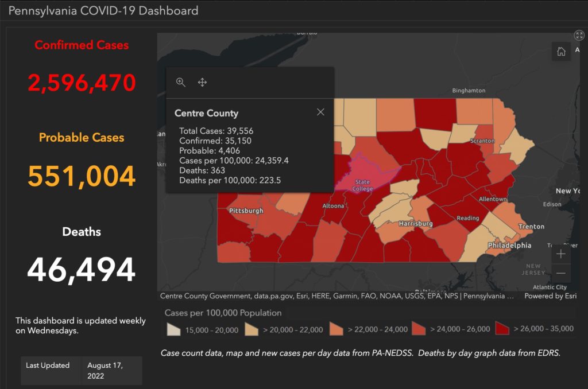The image size is (588, 389).
Task: Click the Last Updated date August 17, 2022
Action: [x=105, y=370]
